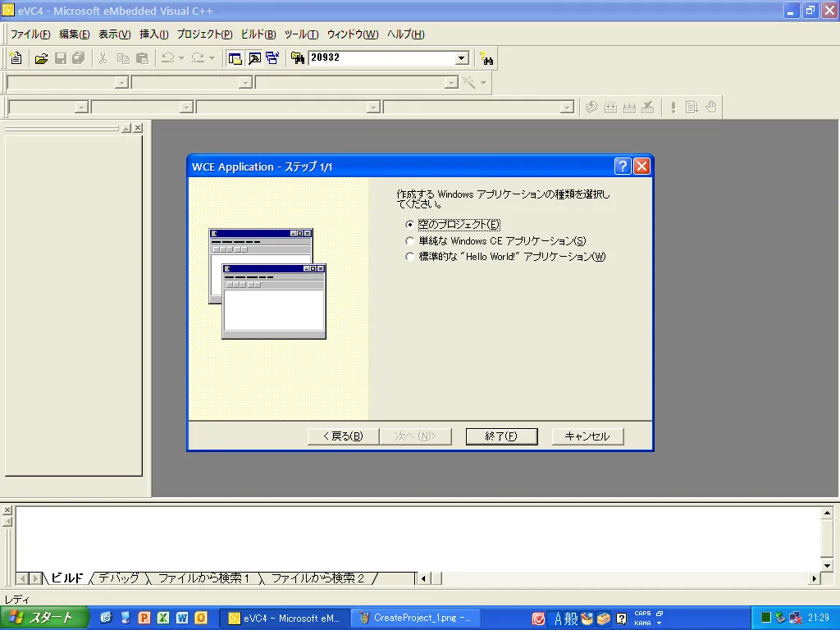Select 単純な Windows CE アプリケーション option
This screenshot has height=630, width=840.
coord(410,241)
